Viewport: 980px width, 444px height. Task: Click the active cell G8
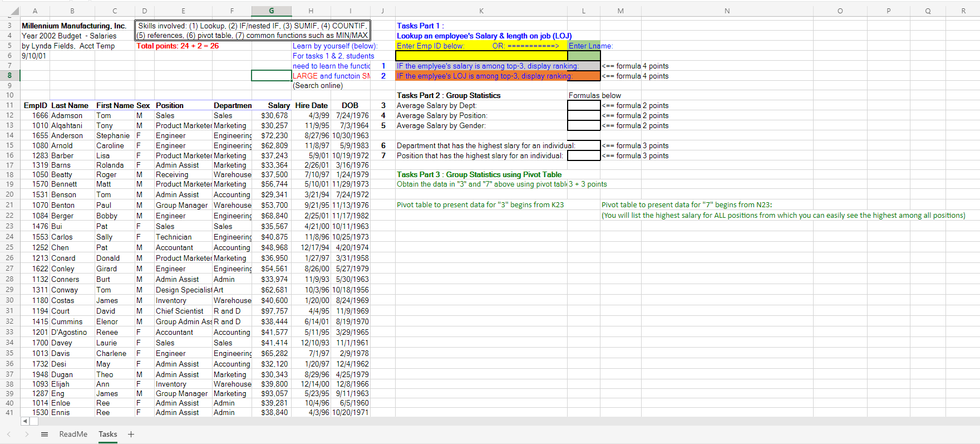click(272, 76)
